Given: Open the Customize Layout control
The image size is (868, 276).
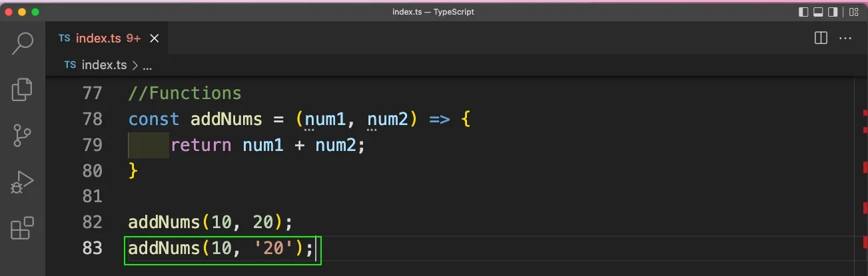Looking at the screenshot, I should (854, 12).
